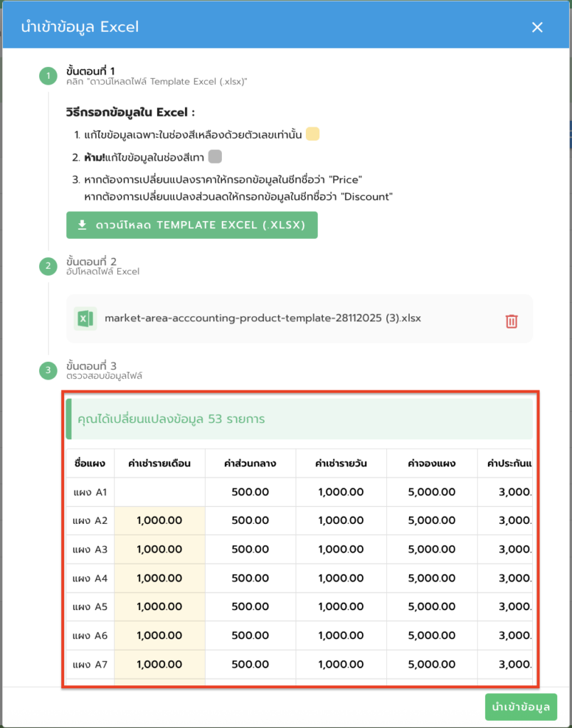This screenshot has width=572, height=728.
Task: Click the step 1 number circle
Action: click(x=48, y=76)
